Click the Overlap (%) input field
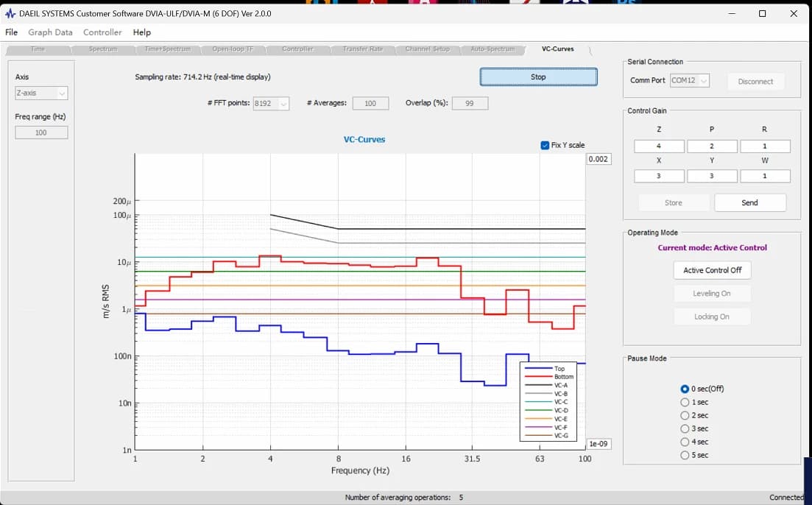Image resolution: width=812 pixels, height=505 pixels. 470,104
